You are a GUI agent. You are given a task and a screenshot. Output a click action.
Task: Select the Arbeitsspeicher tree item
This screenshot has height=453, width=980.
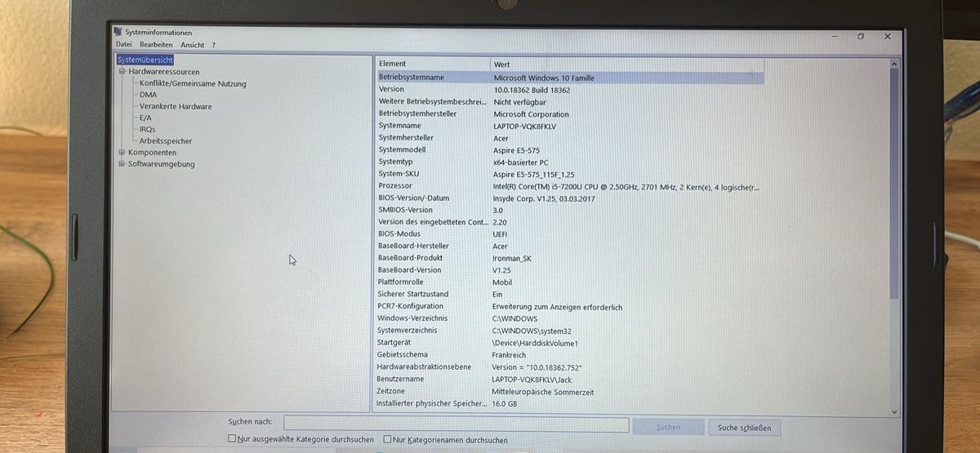(x=166, y=140)
